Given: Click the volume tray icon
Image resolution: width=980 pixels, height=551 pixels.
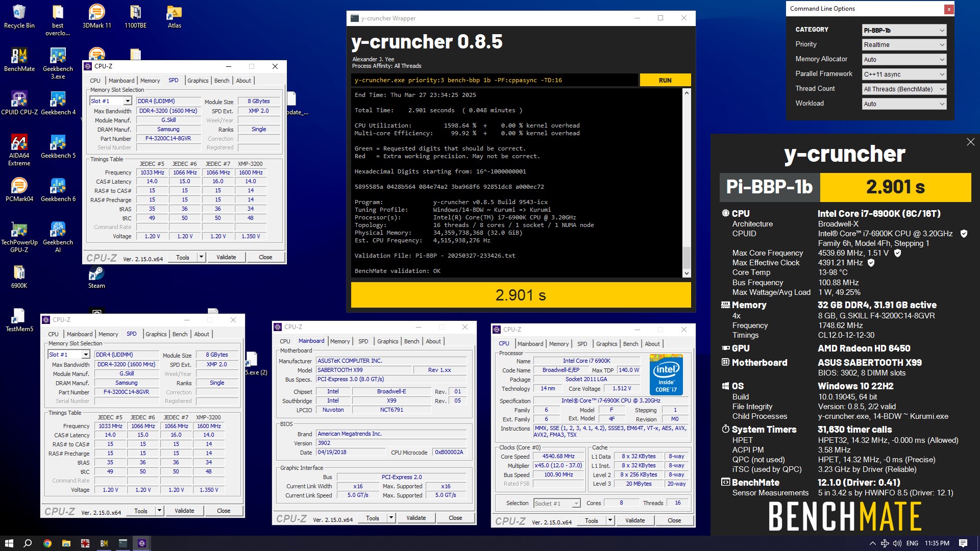Looking at the screenshot, I should click(x=897, y=543).
